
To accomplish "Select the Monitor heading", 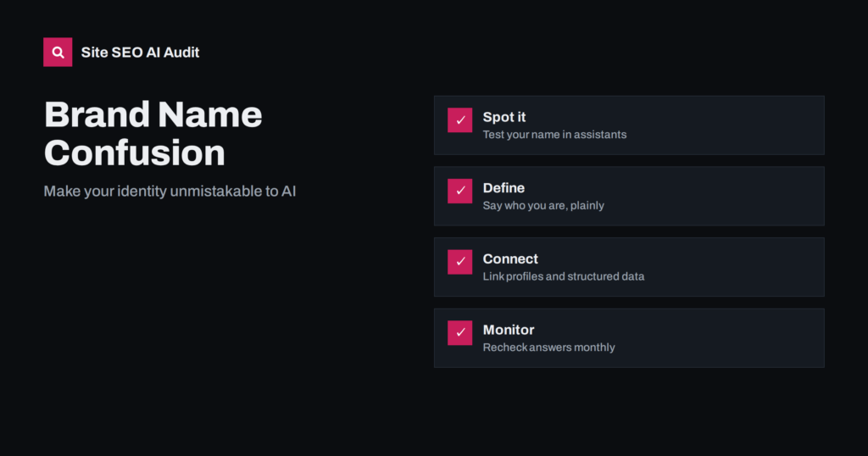I will (x=509, y=330).
